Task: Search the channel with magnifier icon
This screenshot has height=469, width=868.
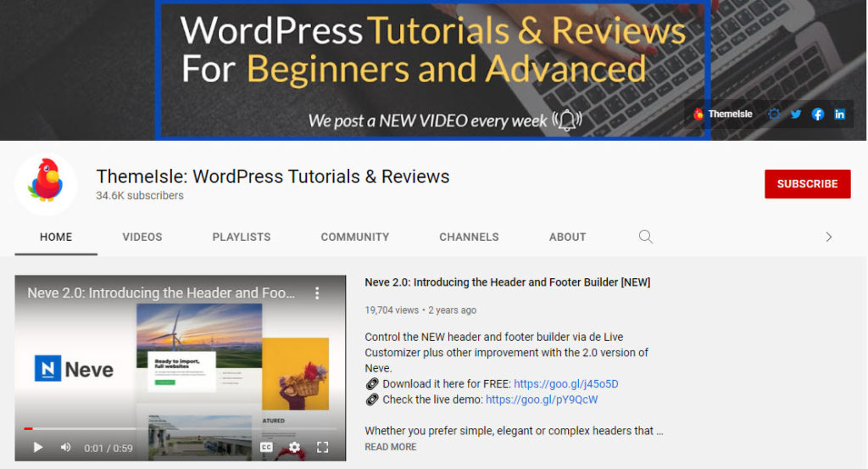Action: tap(645, 237)
